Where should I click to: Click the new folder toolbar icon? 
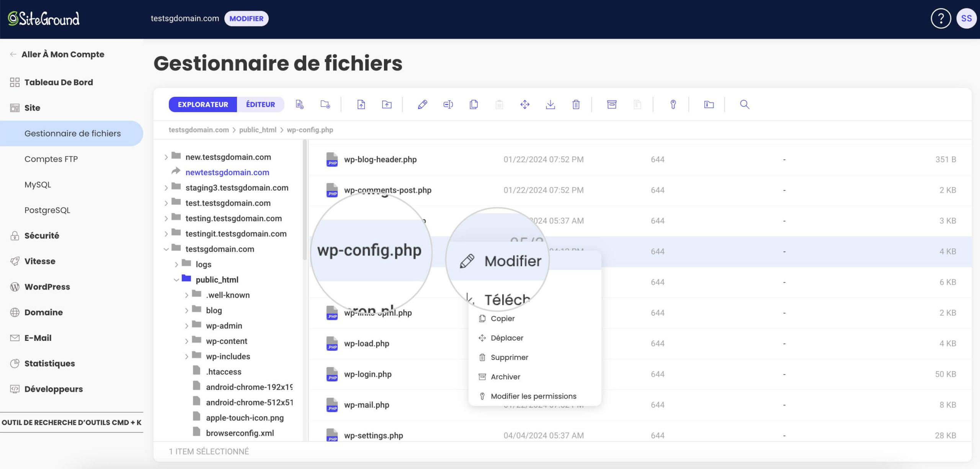point(325,104)
